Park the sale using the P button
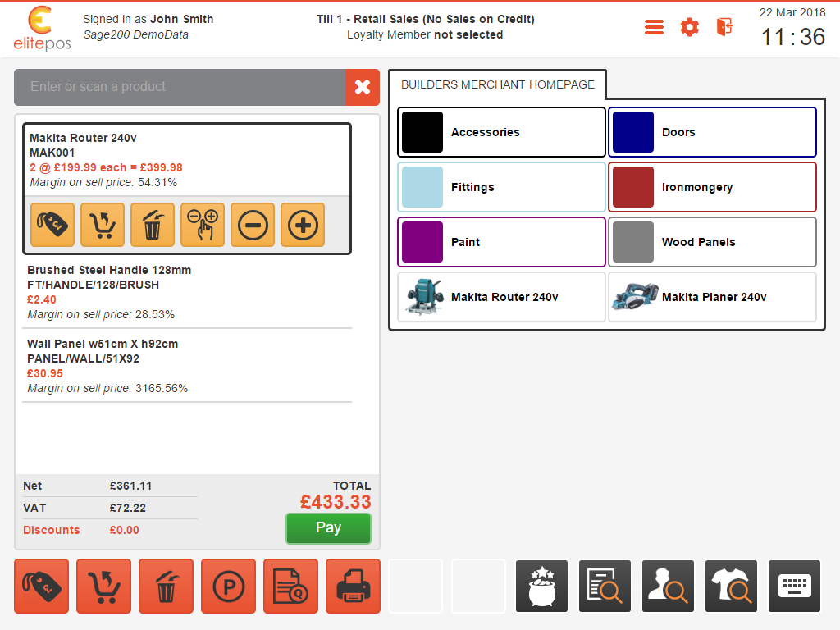The height and width of the screenshot is (630, 840). click(228, 586)
